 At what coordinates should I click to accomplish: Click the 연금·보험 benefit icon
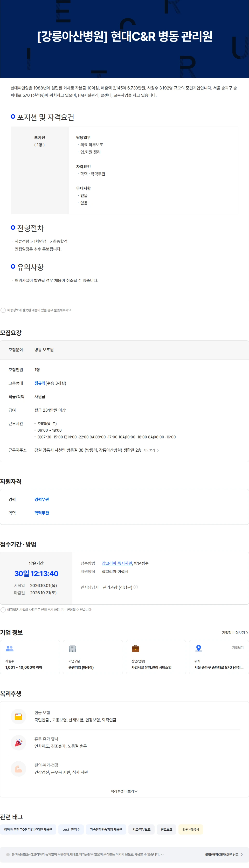[18, 716]
